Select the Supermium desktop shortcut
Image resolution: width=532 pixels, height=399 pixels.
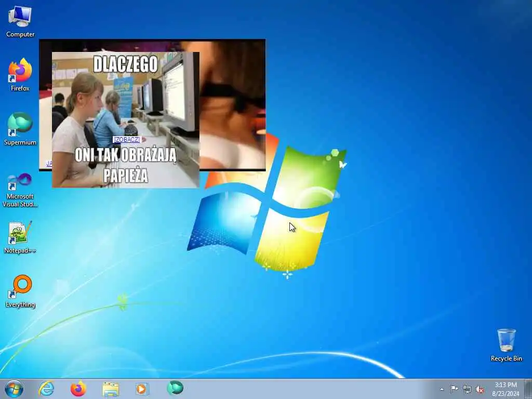(20, 129)
